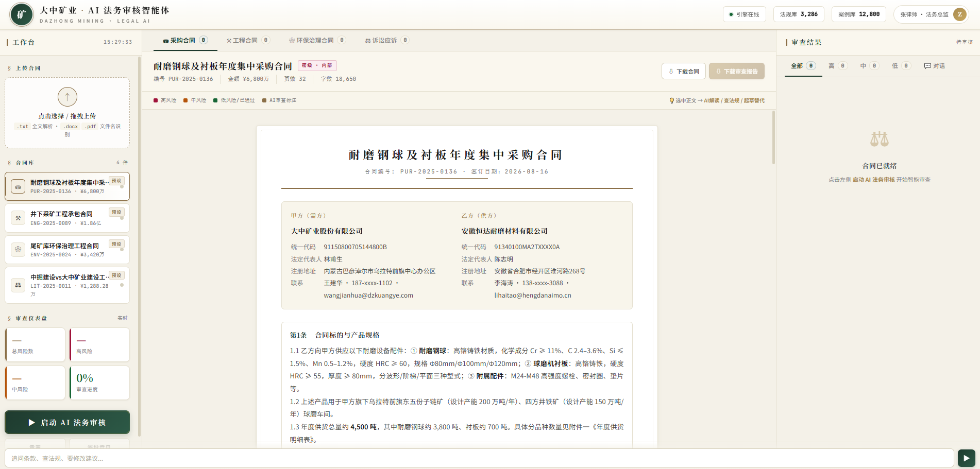Click the 下载审查报告 button
The width and height of the screenshot is (980, 469).
point(737,71)
